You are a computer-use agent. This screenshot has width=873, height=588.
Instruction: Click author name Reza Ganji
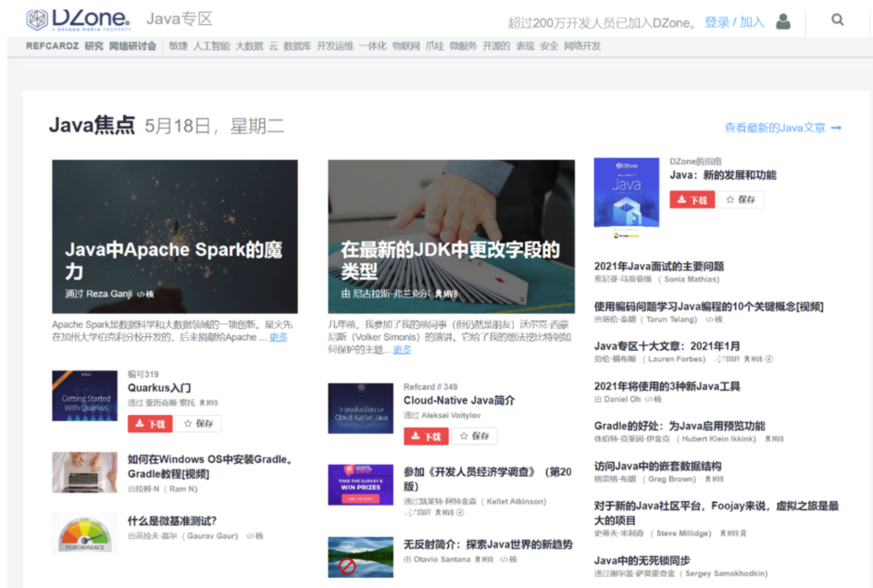109,294
